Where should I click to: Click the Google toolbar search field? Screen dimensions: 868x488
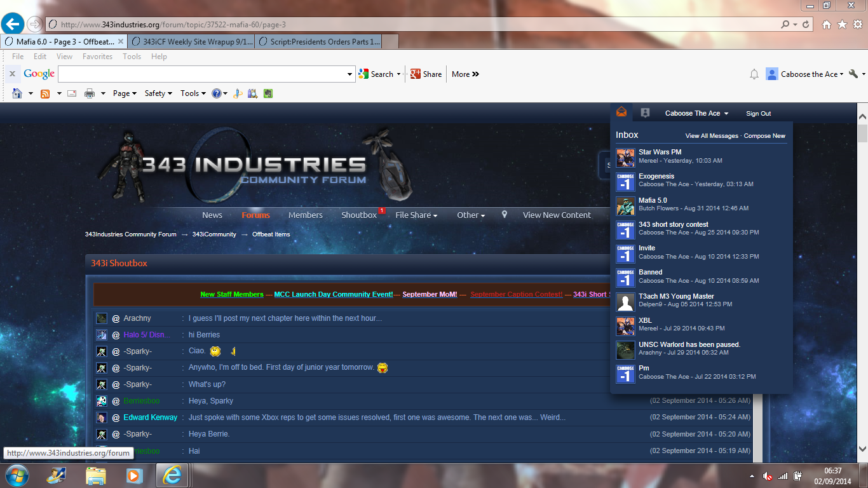tap(202, 74)
